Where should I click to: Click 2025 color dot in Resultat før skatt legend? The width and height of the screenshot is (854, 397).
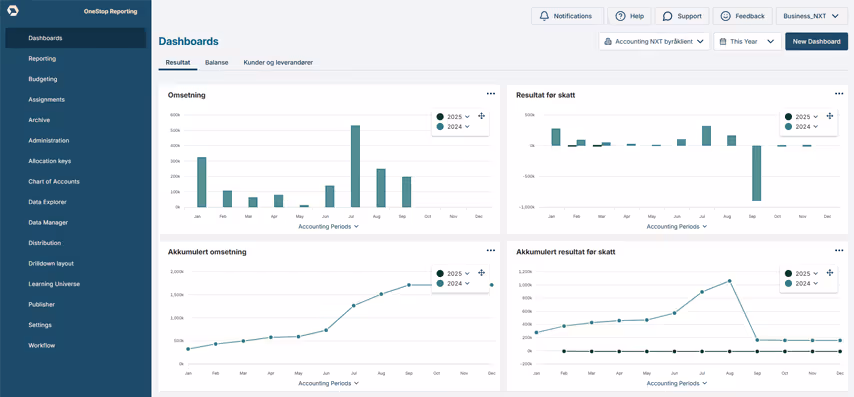(x=788, y=117)
